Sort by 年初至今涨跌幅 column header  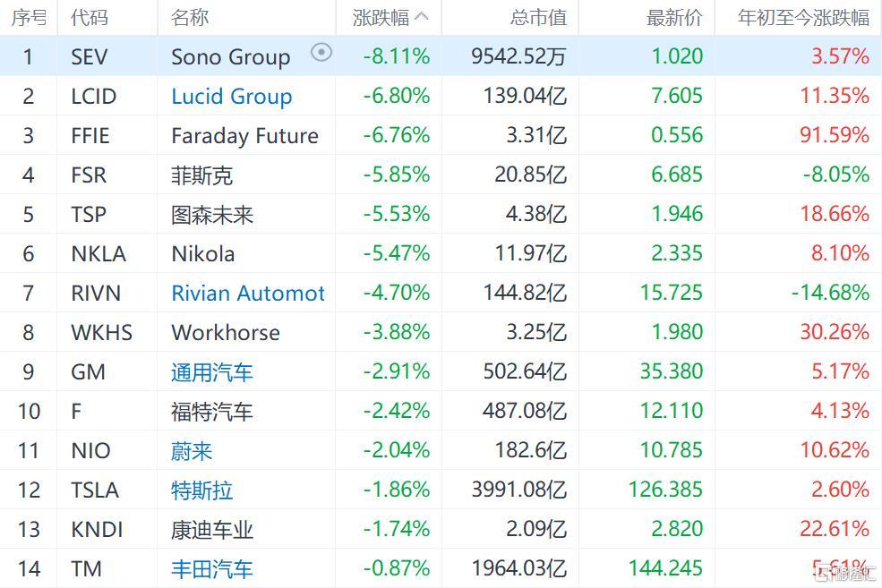coord(803,17)
